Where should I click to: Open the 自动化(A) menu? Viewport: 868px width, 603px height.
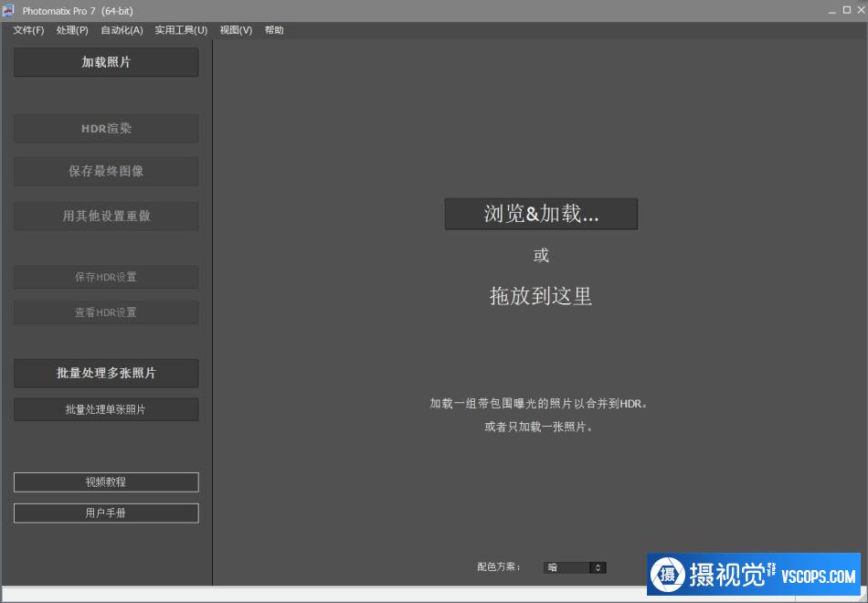click(122, 30)
